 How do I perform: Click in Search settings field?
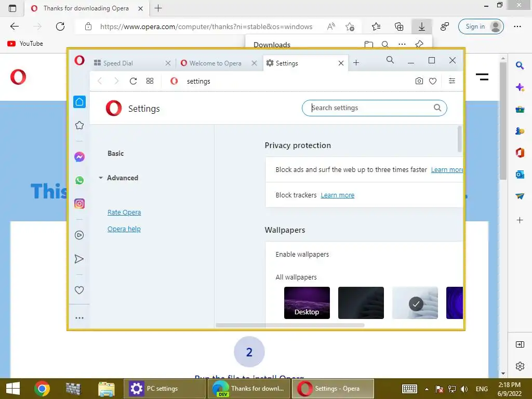click(374, 108)
